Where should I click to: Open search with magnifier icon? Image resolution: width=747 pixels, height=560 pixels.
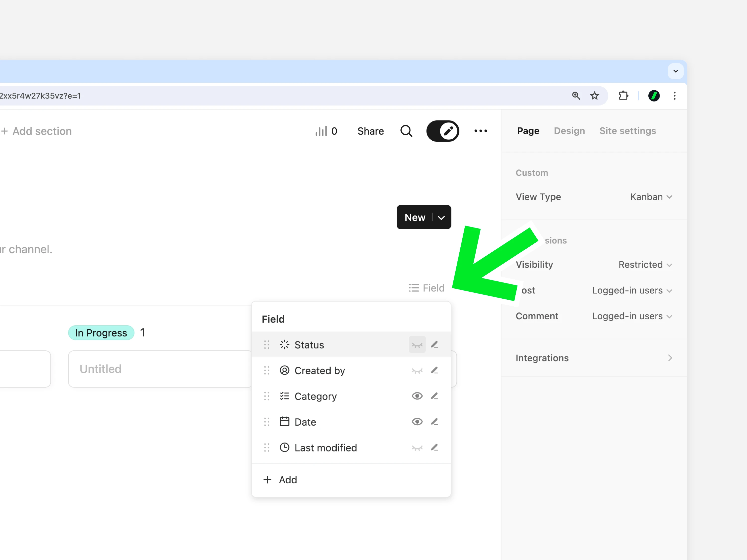(406, 131)
